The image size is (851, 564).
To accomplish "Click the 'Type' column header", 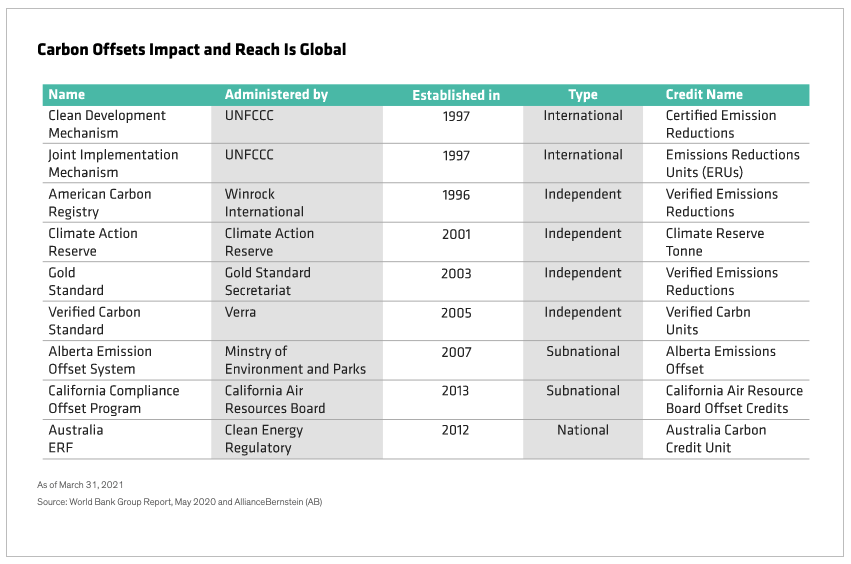I will tap(583, 95).
